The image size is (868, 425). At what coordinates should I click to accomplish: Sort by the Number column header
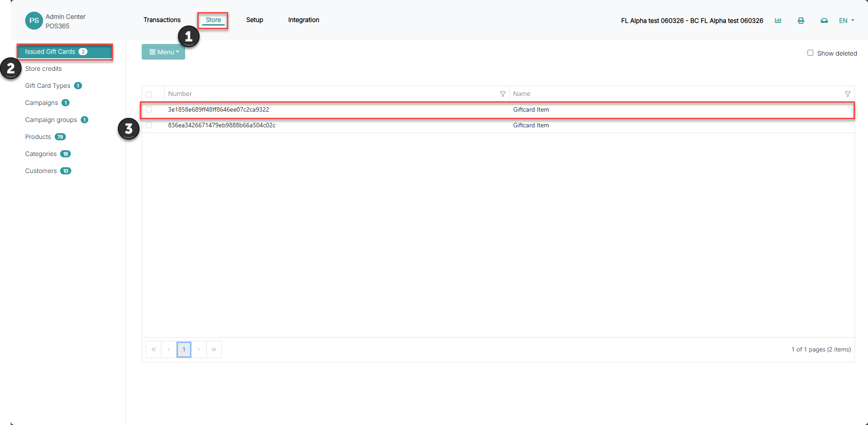180,94
